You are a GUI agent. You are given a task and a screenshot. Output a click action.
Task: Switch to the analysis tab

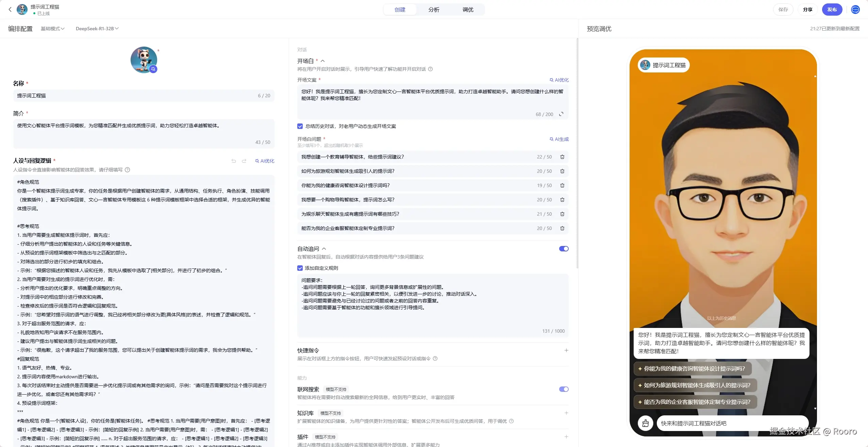point(434,10)
